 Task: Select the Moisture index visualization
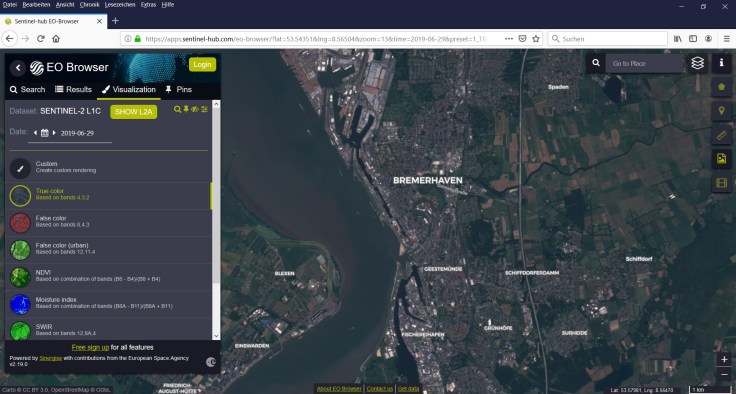(108, 304)
